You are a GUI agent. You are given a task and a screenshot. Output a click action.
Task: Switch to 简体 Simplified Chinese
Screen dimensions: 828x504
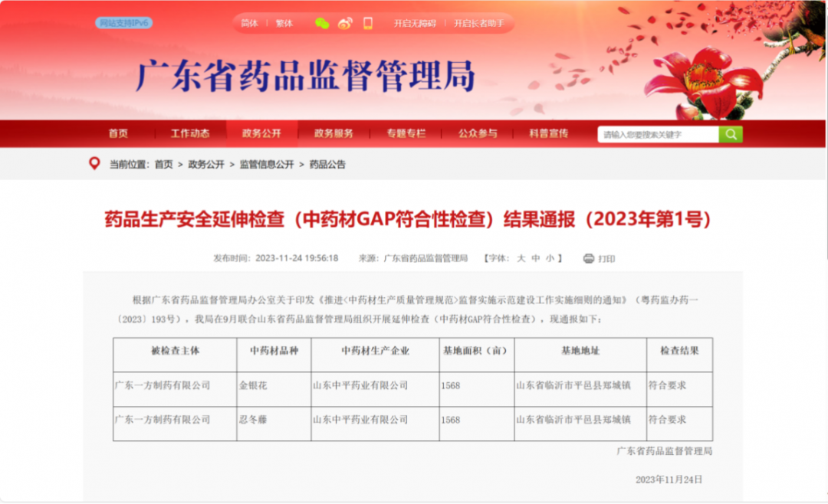(250, 24)
